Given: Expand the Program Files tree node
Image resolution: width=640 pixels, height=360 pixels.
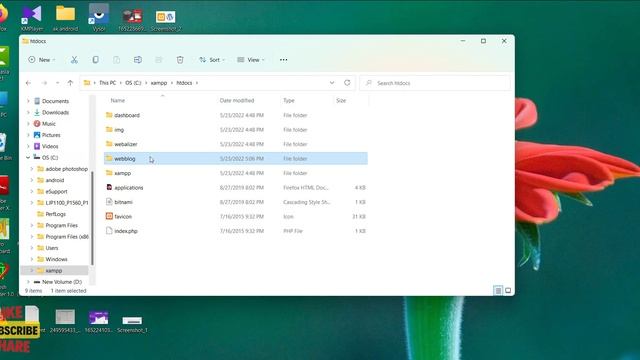Looking at the screenshot, I should (32, 225).
